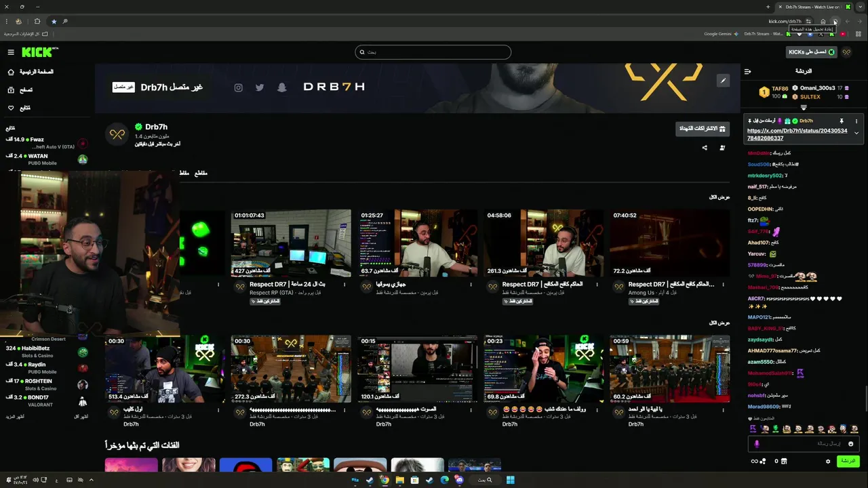This screenshot has width=868, height=488.
Task: Open the home page sidebar item
Action: pyautogui.click(x=31, y=72)
